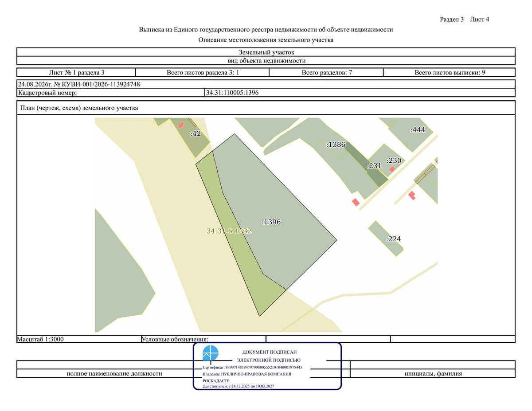Click parcel label ':1386' on the map

click(336, 145)
